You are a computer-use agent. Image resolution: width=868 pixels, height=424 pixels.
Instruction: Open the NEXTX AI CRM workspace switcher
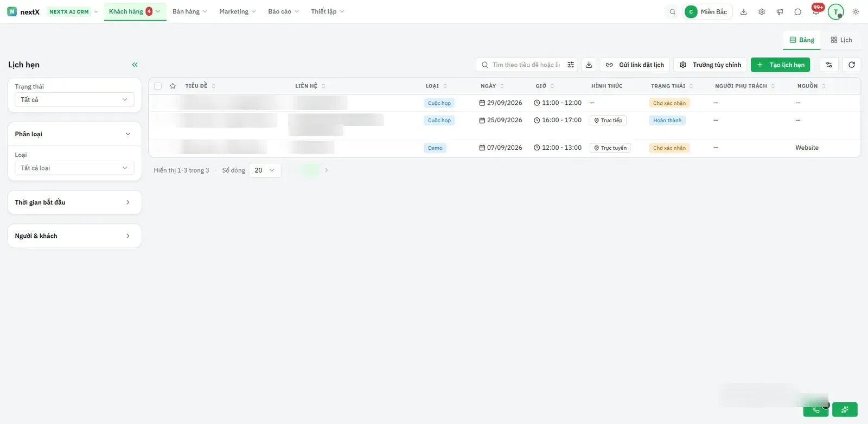click(x=73, y=11)
